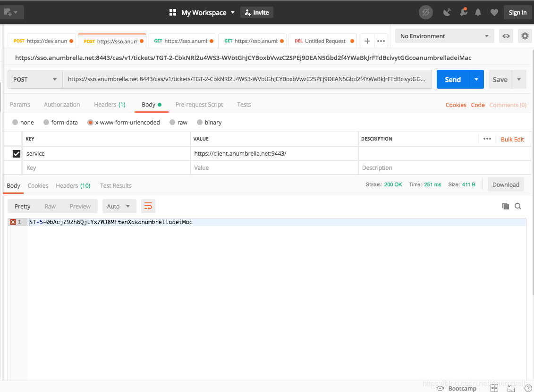534x392 pixels.
Task: Toggle line wrap in response body
Action: pyautogui.click(x=148, y=206)
